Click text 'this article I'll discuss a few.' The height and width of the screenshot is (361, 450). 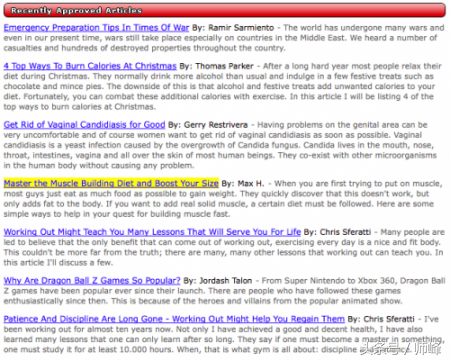(x=58, y=263)
